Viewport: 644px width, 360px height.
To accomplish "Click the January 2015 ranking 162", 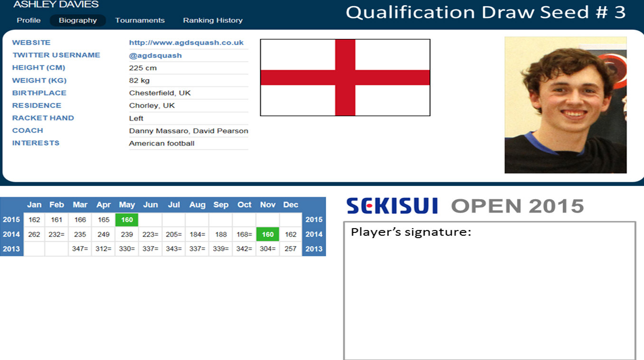I will 34,220.
